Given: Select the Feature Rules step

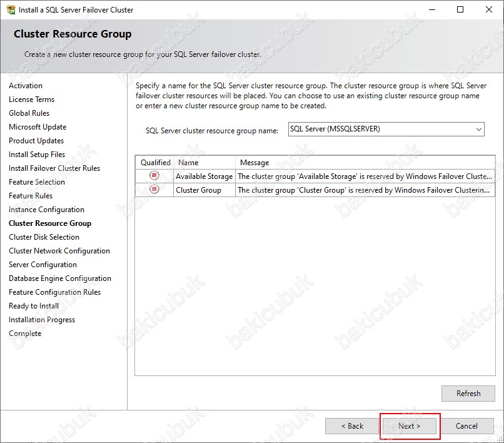Looking at the screenshot, I should coord(31,196).
